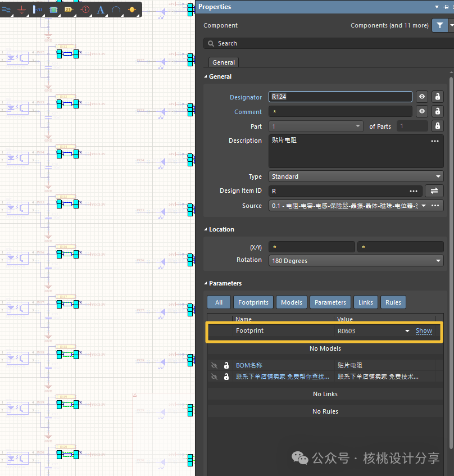Expand the Footprint R0603 value dropdown
This screenshot has height=476, width=454.
point(407,331)
